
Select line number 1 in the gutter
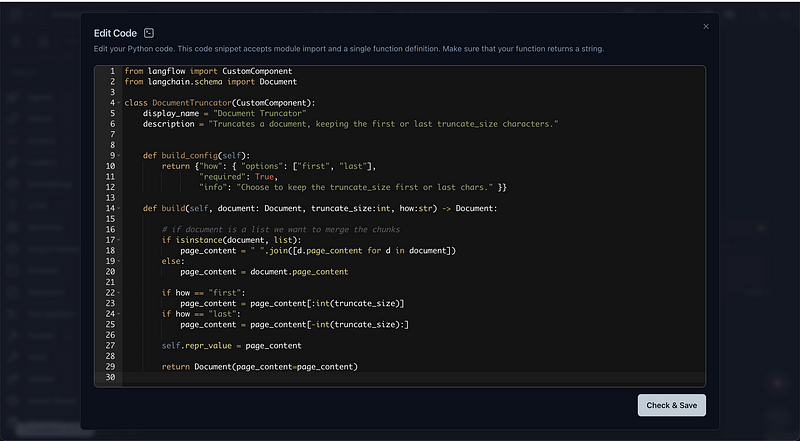tap(112, 71)
